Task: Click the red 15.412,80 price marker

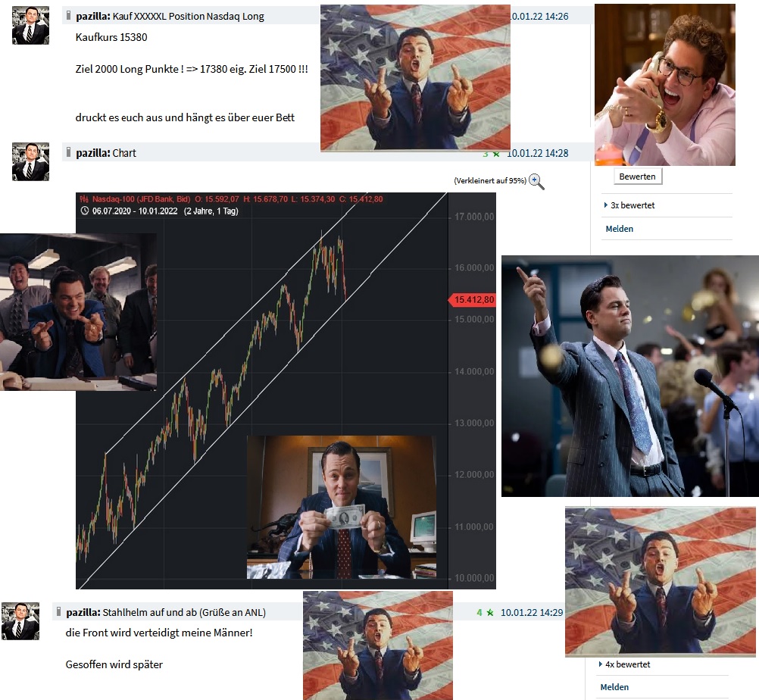Action: [472, 300]
